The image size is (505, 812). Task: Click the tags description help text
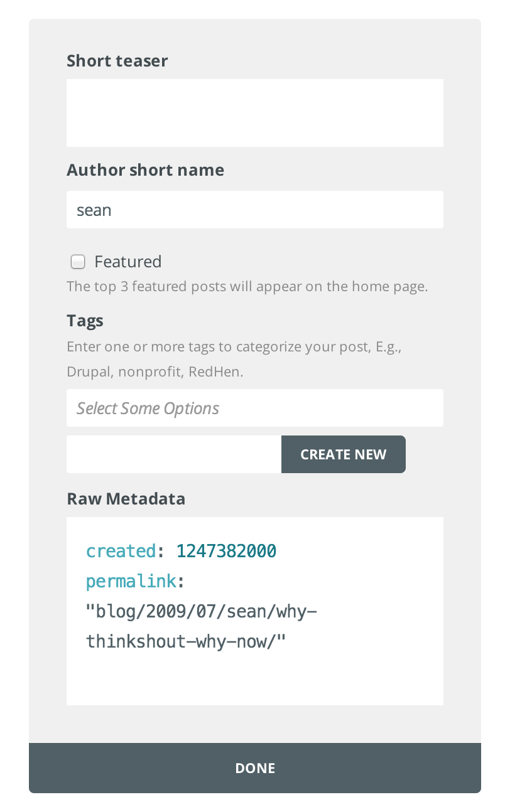[x=234, y=359]
